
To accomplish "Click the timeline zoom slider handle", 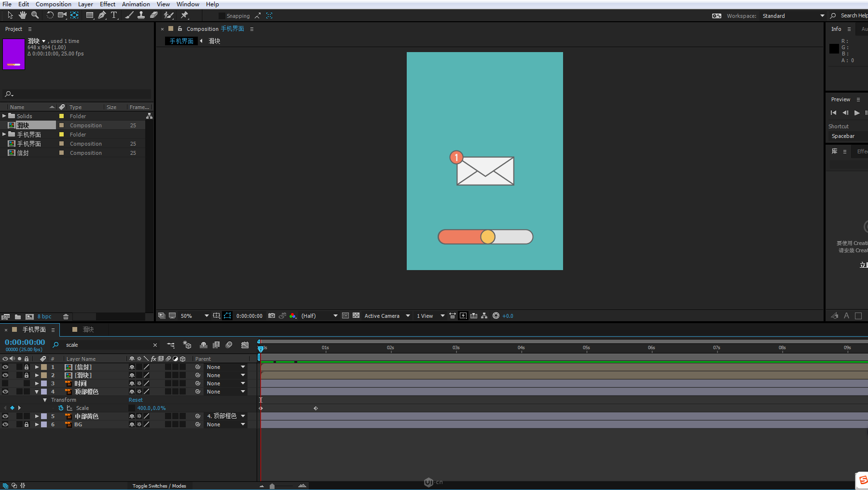I will click(272, 486).
